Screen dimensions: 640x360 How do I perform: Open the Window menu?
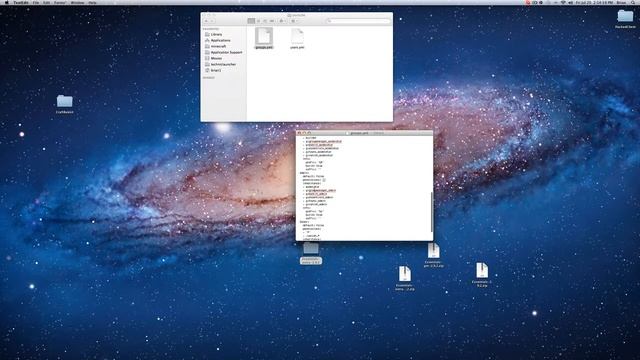click(77, 2)
